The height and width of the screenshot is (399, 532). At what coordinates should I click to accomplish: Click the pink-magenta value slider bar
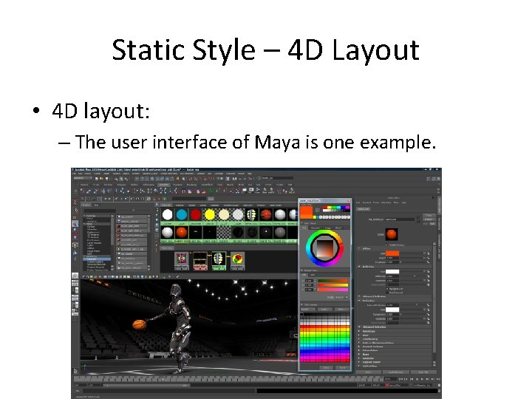(332, 290)
